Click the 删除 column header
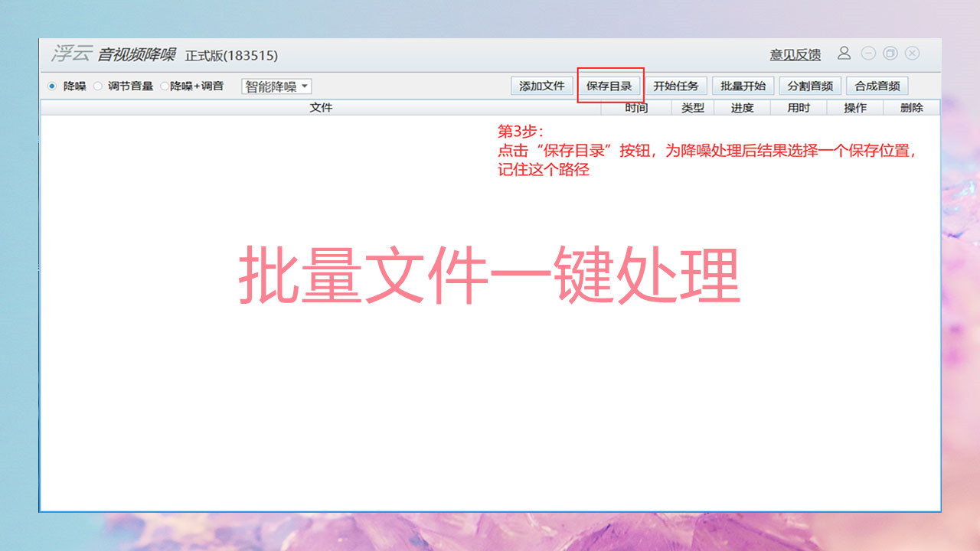This screenshot has height=551, width=980. pyautogui.click(x=913, y=107)
